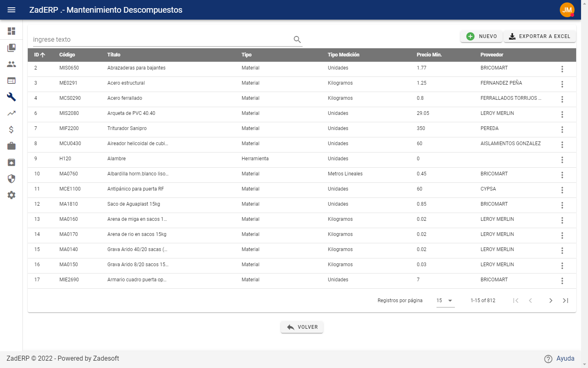Click the VOLVER button
This screenshot has width=588, height=368.
(x=302, y=327)
